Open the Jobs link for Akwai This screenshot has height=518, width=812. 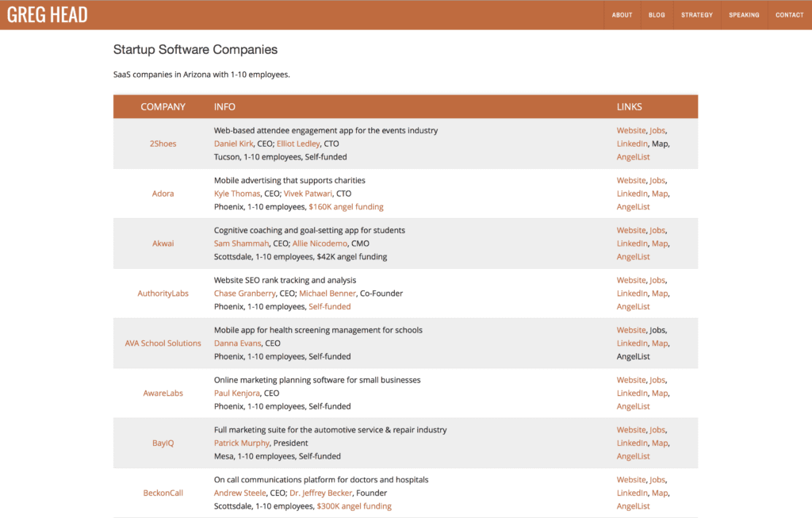[x=657, y=230]
